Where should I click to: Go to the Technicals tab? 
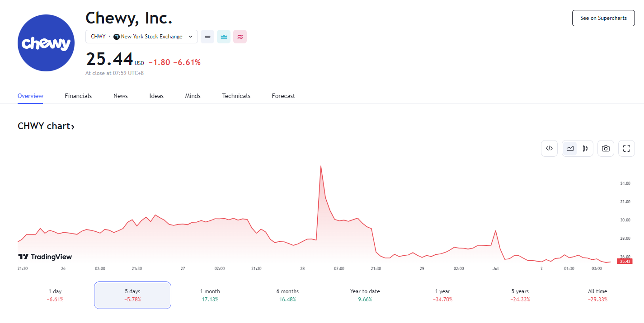[x=236, y=96]
